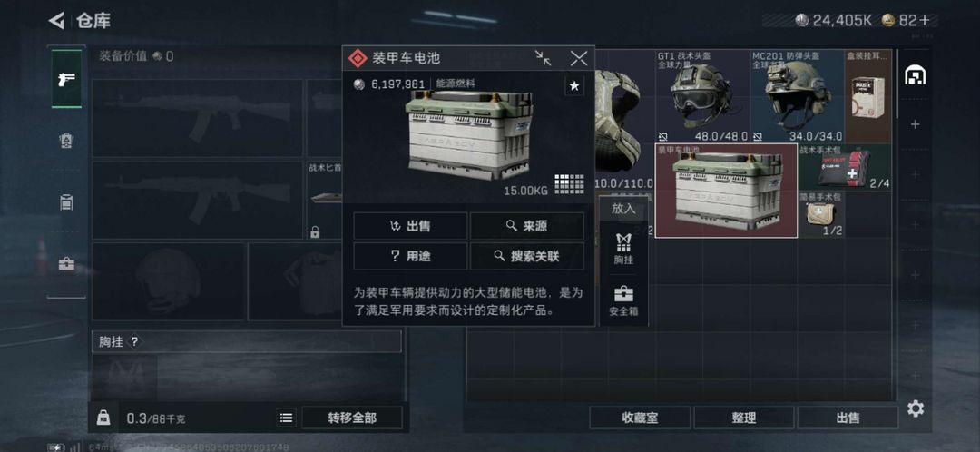This screenshot has width=980, height=452.
Task: Open the backpack category sidebar icon
Action: click(x=66, y=202)
